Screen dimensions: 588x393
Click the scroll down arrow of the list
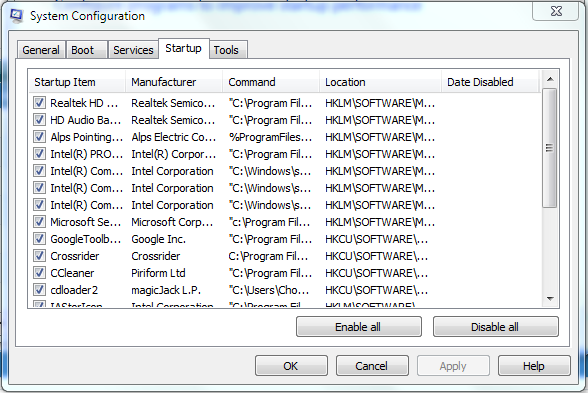550,298
